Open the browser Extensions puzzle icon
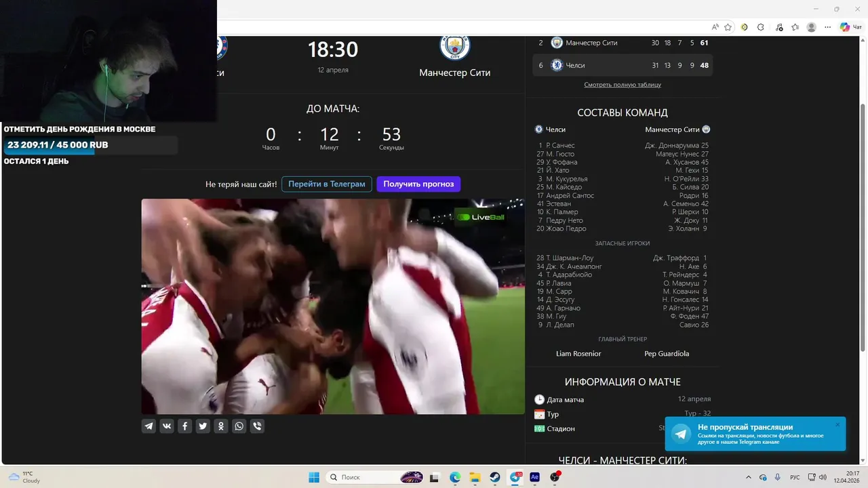 (x=761, y=27)
